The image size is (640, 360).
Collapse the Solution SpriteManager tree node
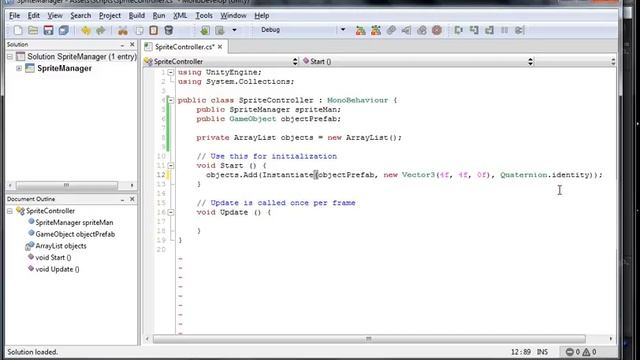pos(10,57)
